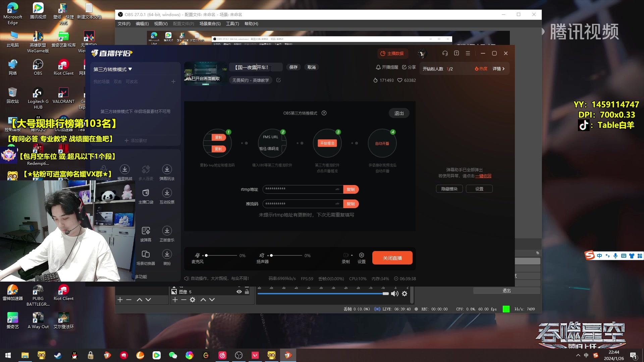Viewport: 644px width, 362px height.
Task: Adjust the OBS audio mixer volume slider
Action: 385,294
